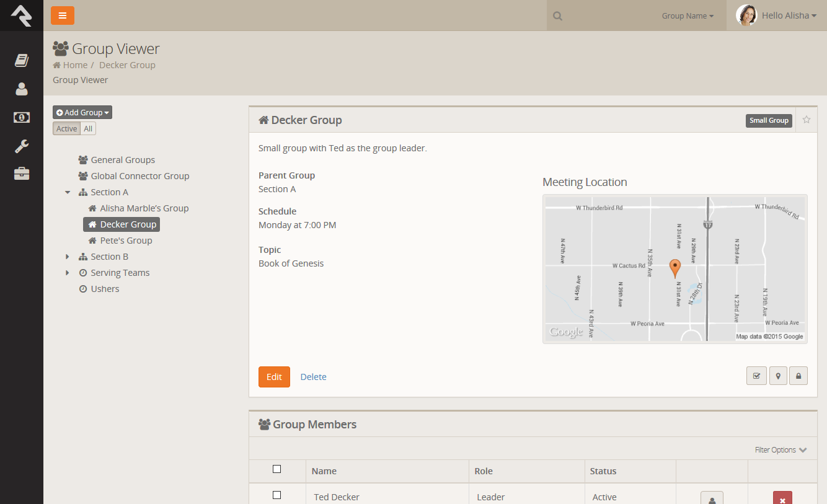Switch the group filter to All
The width and height of the screenshot is (827, 504).
88,129
